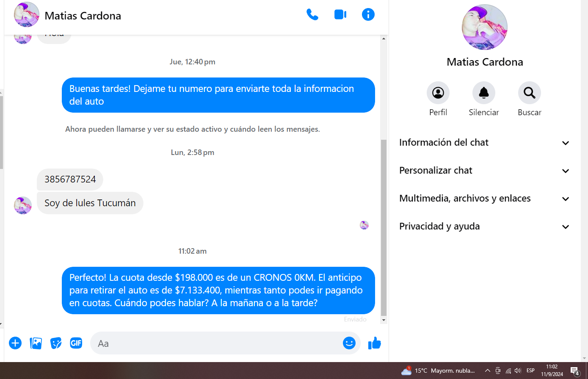The image size is (588, 379).
Task: Start a voice call with Matias Cardona
Action: pos(312,15)
